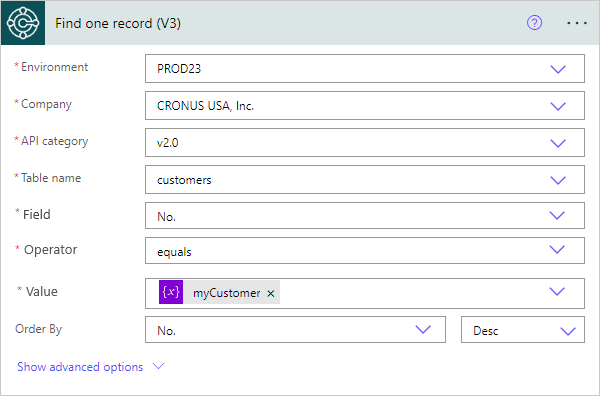
Task: Open the Company dropdown chevron
Action: [558, 106]
